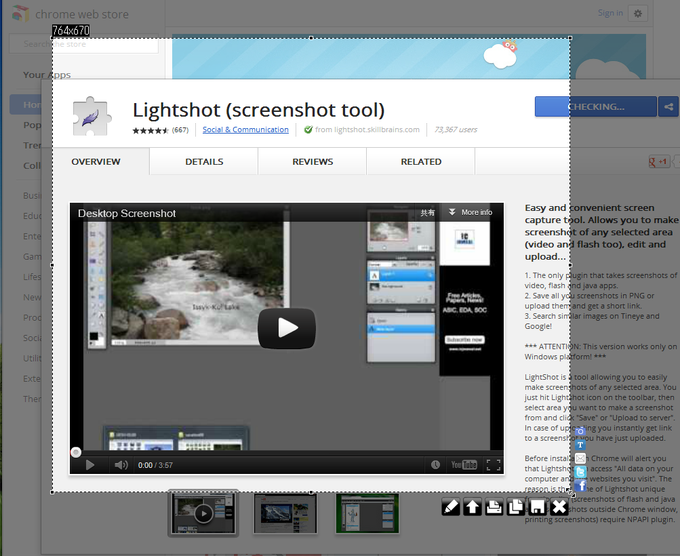Cancel the selection with the X icon
Screen dimensions: 680x556
tap(559, 507)
